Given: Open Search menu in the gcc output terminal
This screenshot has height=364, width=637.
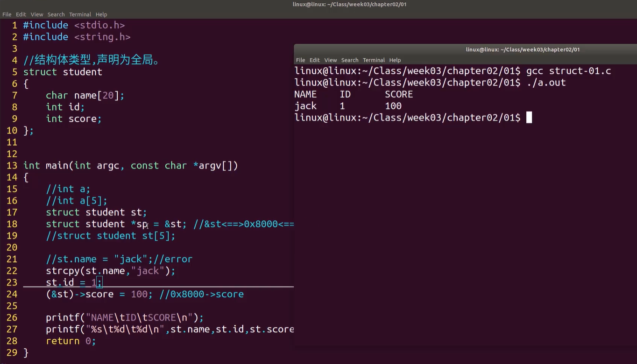Looking at the screenshot, I should pyautogui.click(x=350, y=60).
